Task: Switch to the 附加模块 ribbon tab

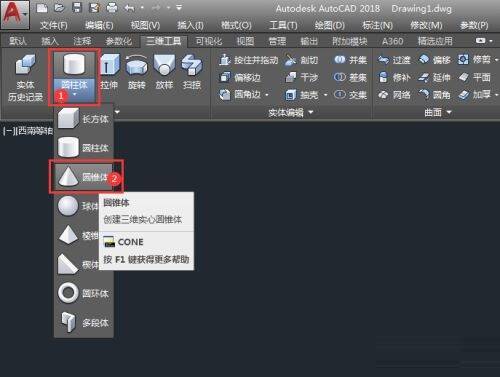Action: point(350,41)
